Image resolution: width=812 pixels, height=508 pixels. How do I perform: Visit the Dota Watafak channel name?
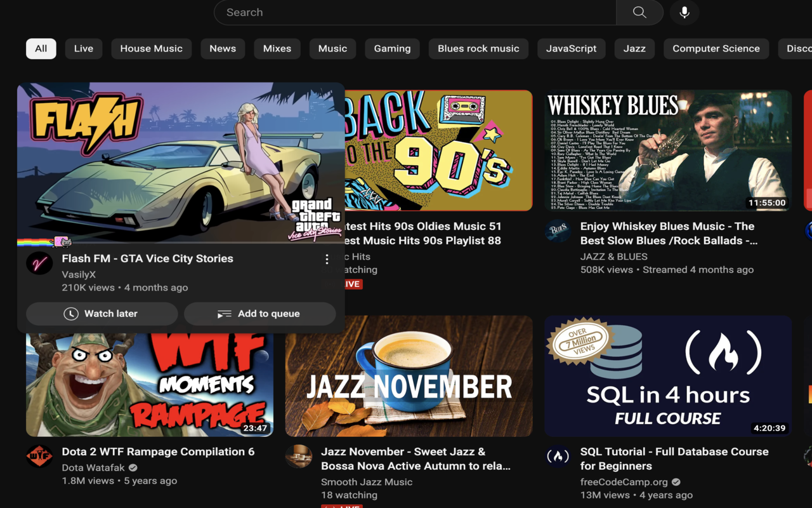93,468
